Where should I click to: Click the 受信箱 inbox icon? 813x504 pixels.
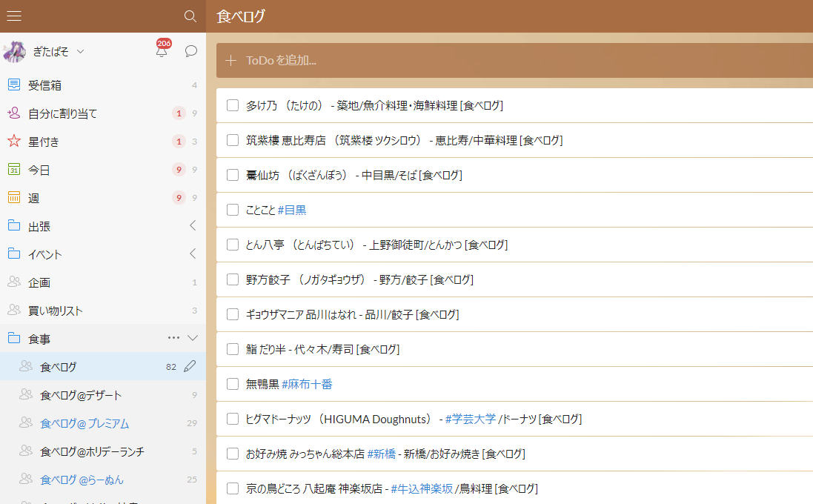pyautogui.click(x=14, y=84)
